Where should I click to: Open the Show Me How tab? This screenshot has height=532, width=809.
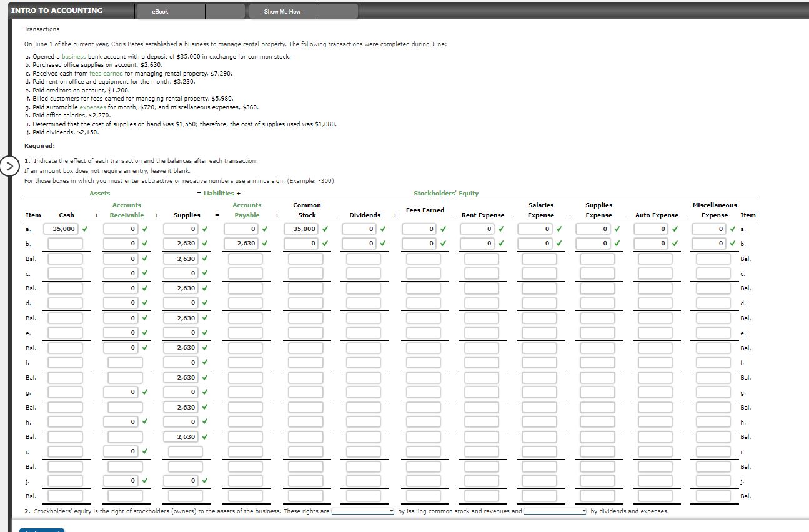tap(282, 11)
